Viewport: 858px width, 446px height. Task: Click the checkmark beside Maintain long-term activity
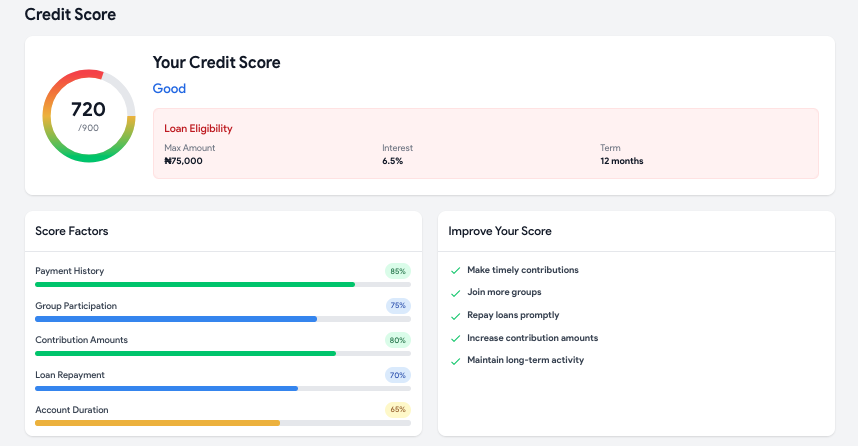(455, 361)
